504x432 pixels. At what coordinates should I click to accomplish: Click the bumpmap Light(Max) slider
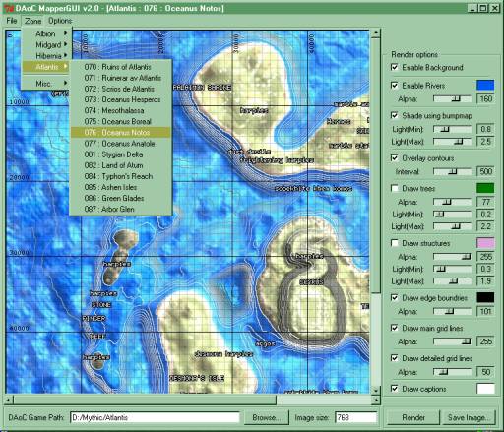point(452,142)
